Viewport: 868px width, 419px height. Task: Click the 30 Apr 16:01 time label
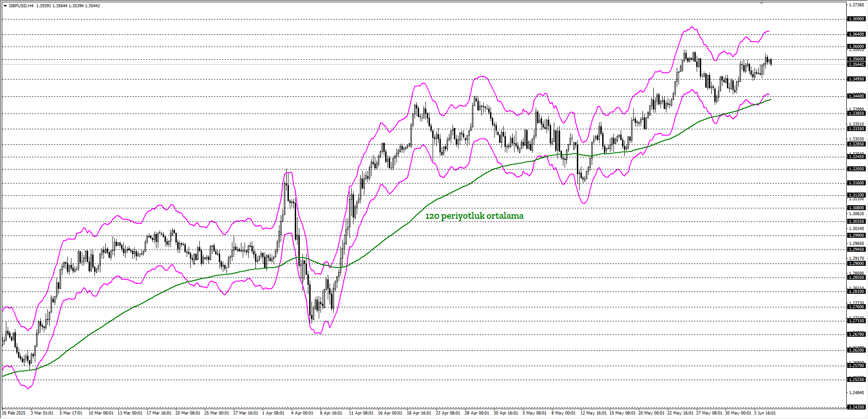pyautogui.click(x=506, y=413)
